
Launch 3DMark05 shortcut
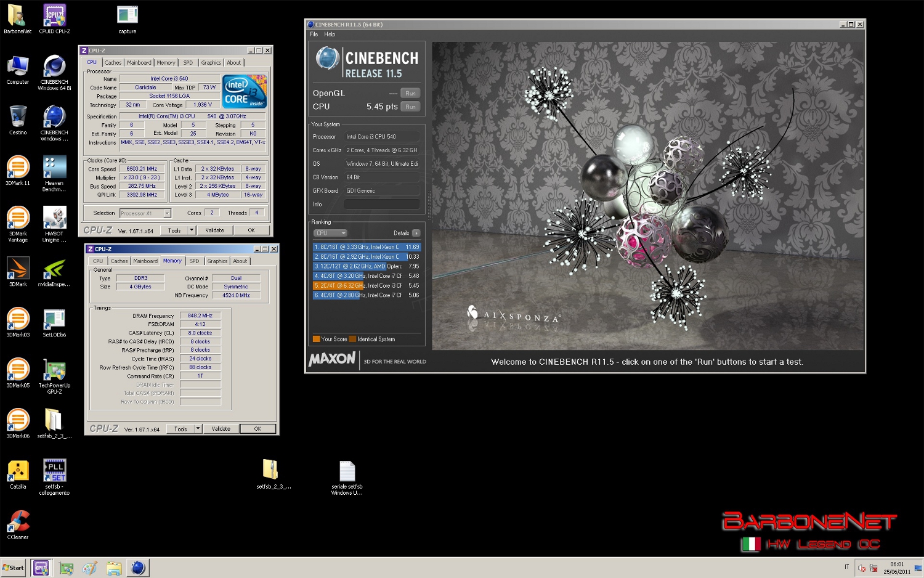point(18,373)
